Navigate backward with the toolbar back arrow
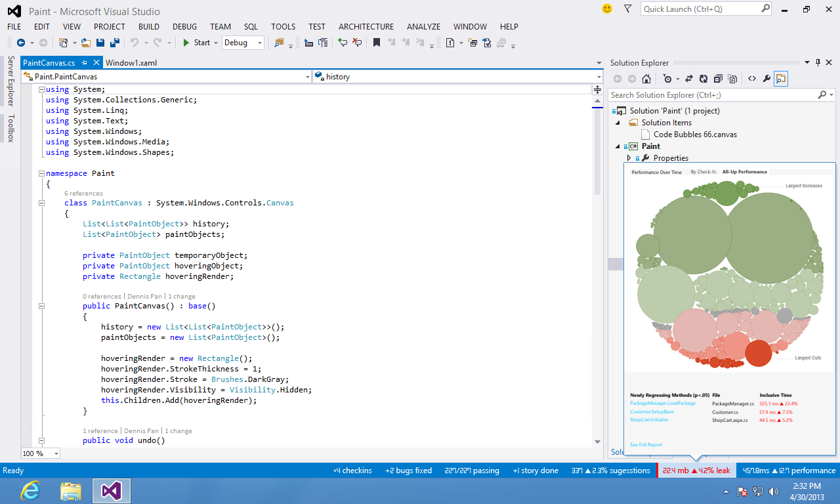840x504 pixels. [21, 43]
